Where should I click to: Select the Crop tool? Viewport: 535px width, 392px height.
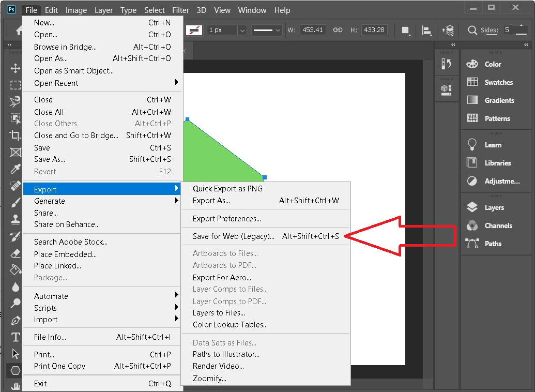(16, 135)
